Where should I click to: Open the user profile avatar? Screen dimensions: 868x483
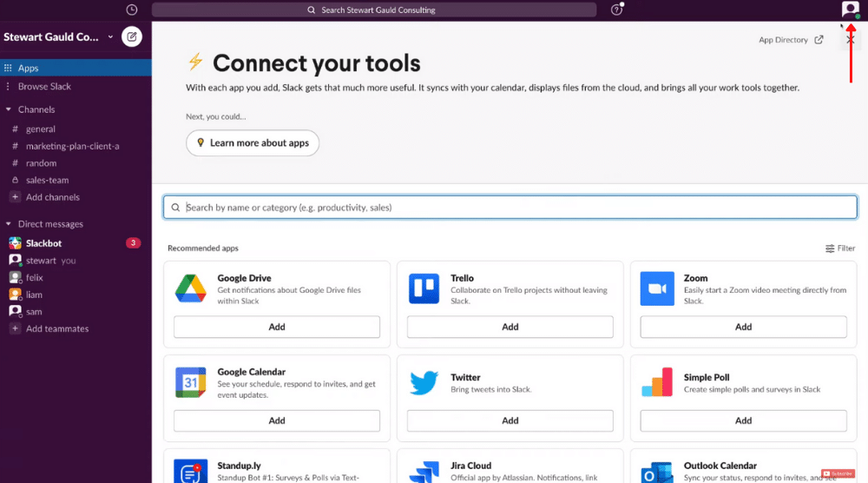point(851,10)
